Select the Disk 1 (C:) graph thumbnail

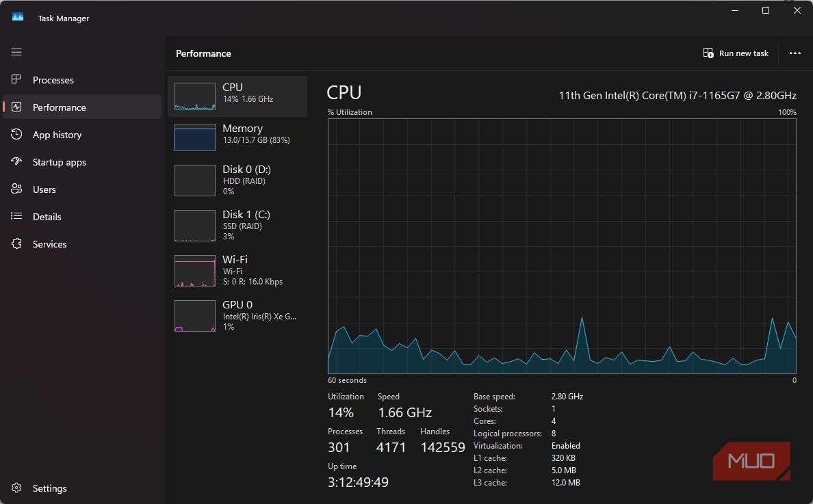click(195, 225)
